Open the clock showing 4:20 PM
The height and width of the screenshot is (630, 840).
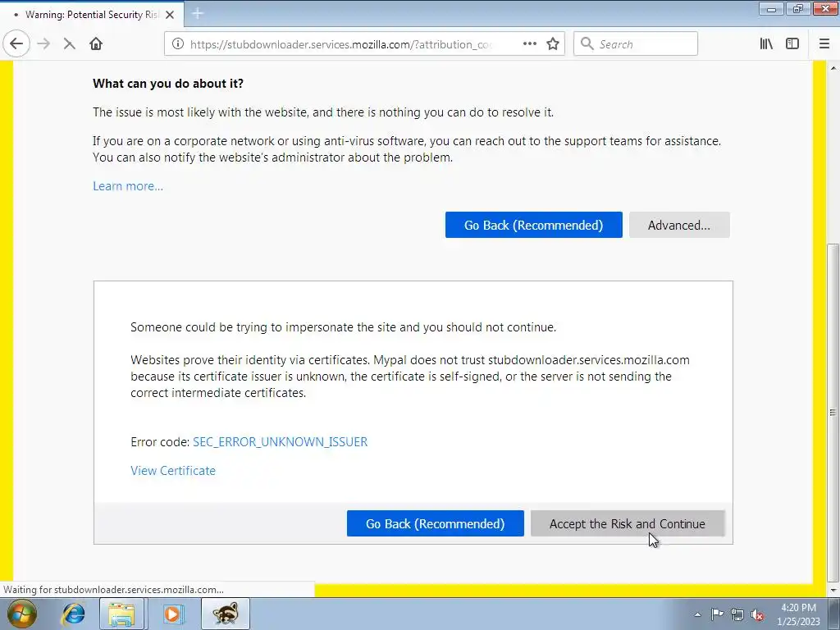(798, 614)
